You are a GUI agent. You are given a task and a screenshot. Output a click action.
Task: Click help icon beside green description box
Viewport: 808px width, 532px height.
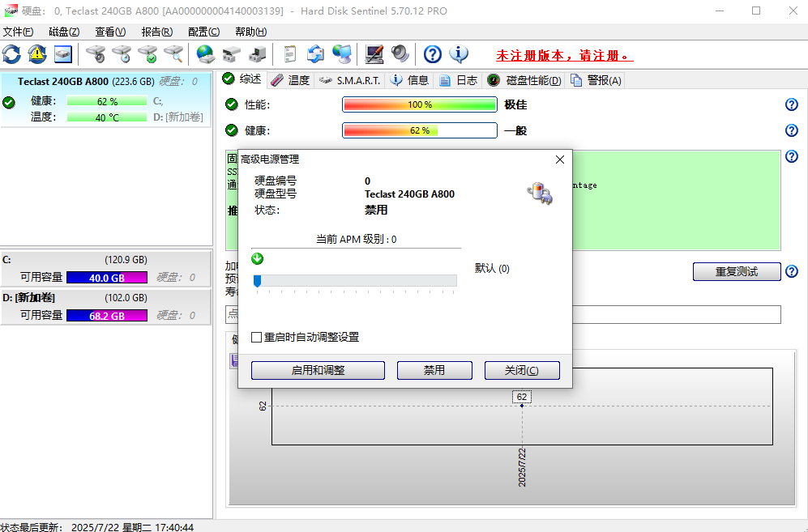792,156
